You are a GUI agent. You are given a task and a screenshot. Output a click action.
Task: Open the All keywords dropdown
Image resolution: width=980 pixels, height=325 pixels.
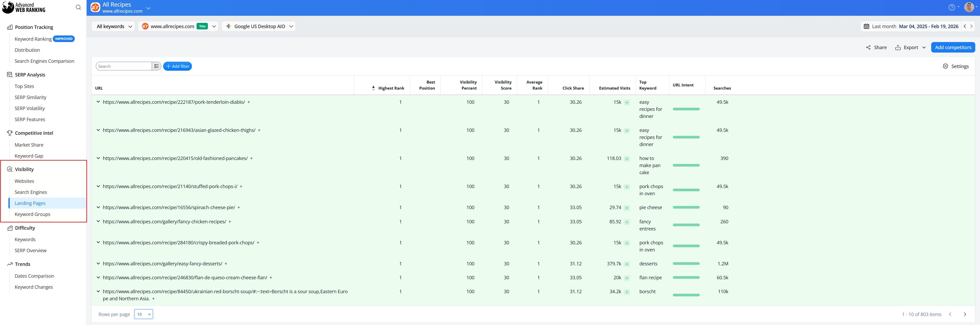pos(113,26)
